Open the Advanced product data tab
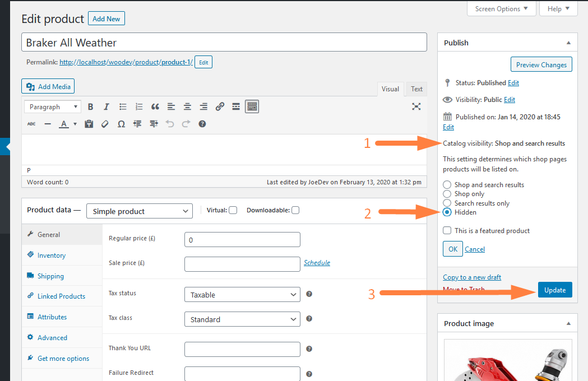Screen dimensions: 588x381 click(x=62, y=337)
